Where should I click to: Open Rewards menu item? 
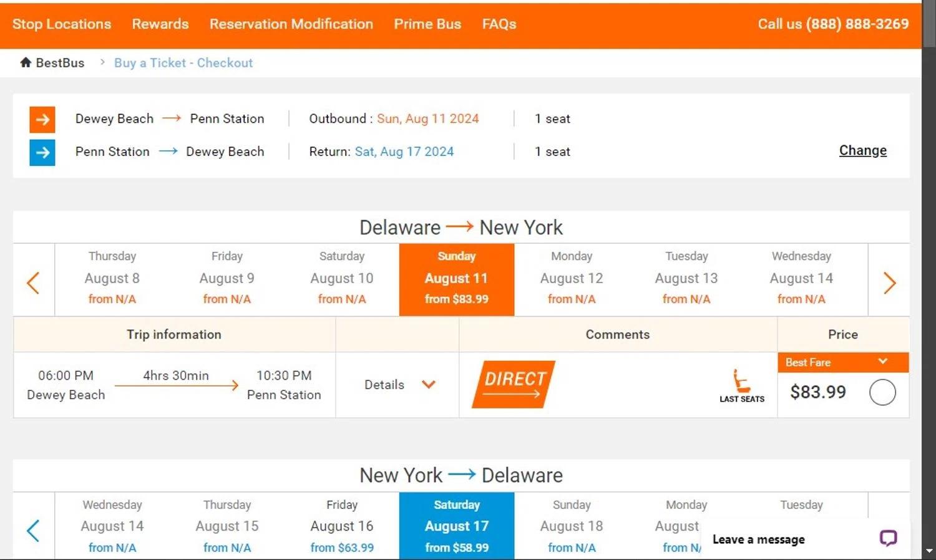(x=160, y=24)
